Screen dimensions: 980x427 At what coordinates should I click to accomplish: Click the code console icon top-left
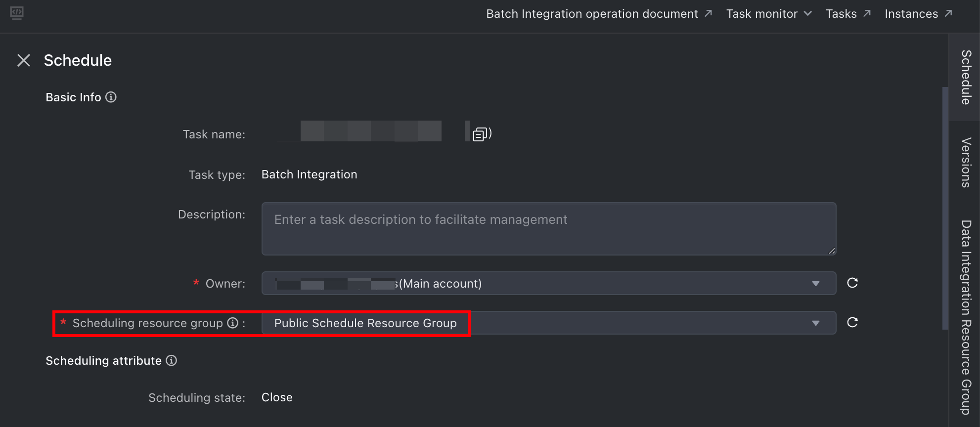pyautogui.click(x=17, y=13)
